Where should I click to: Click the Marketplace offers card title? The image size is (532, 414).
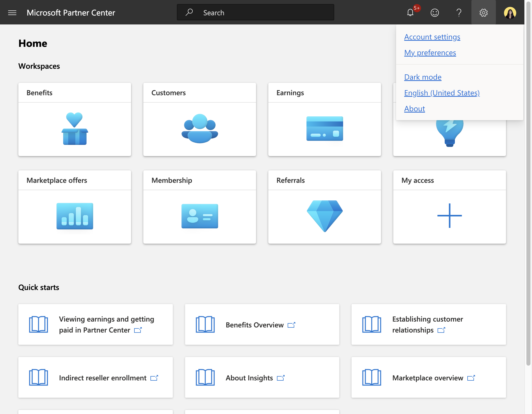(57, 180)
